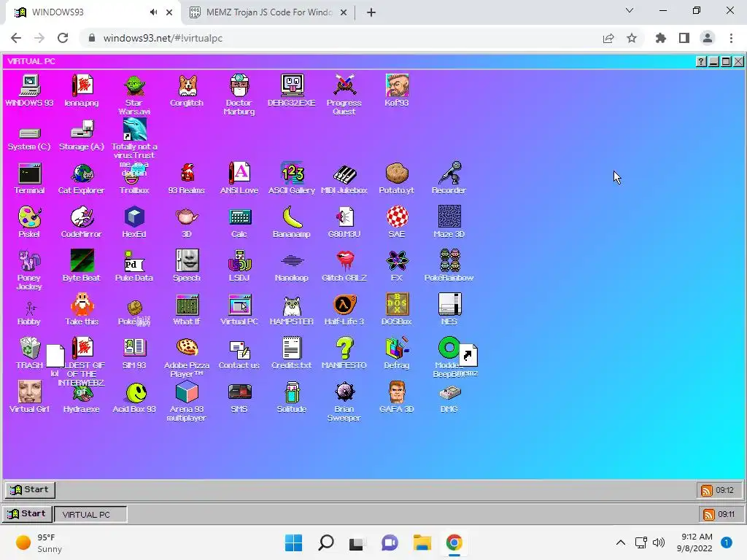This screenshot has width=747, height=560.
Task: Launch MIDI Jukebox piano icon
Action: click(344, 174)
